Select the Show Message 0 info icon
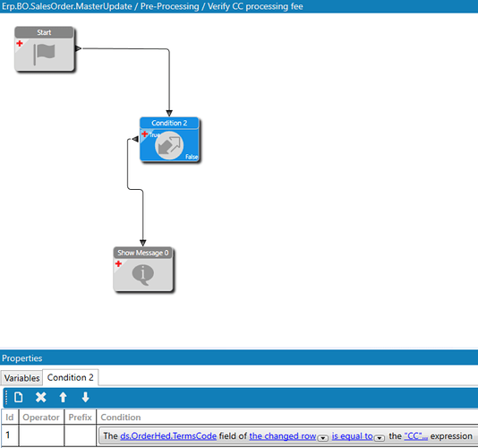 click(x=142, y=275)
